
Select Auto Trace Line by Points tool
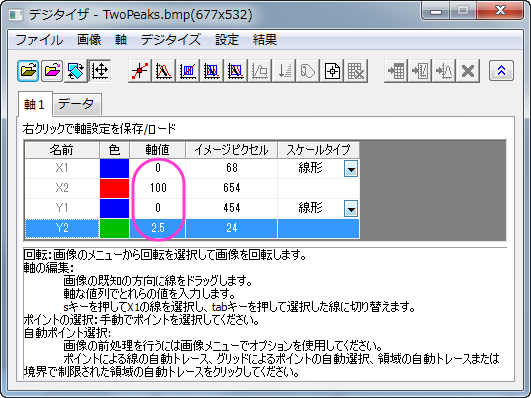click(x=164, y=71)
